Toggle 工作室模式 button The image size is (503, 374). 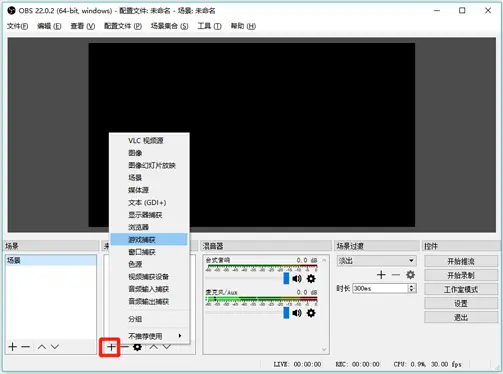point(461,289)
